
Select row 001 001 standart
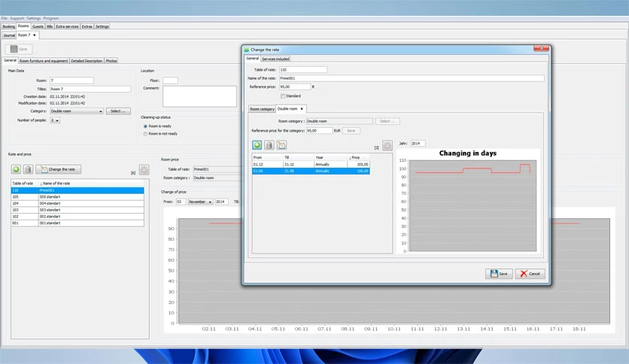(77, 223)
